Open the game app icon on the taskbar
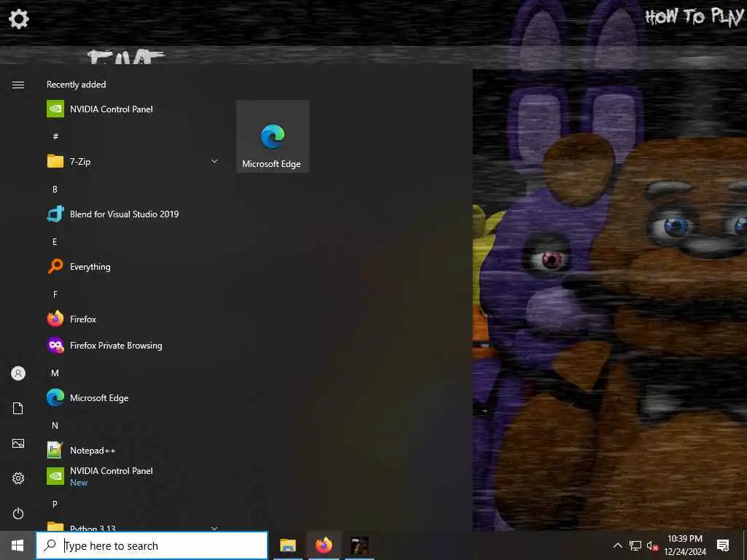 coord(360,545)
